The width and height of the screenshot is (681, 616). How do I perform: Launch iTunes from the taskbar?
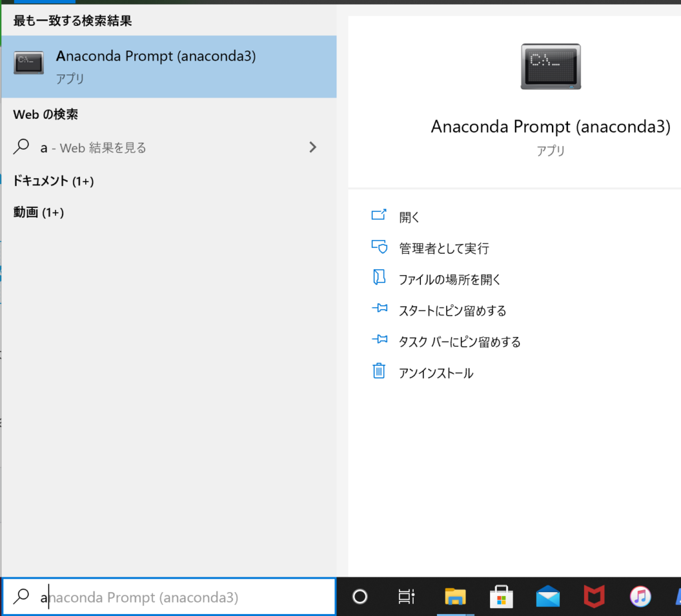click(x=640, y=597)
